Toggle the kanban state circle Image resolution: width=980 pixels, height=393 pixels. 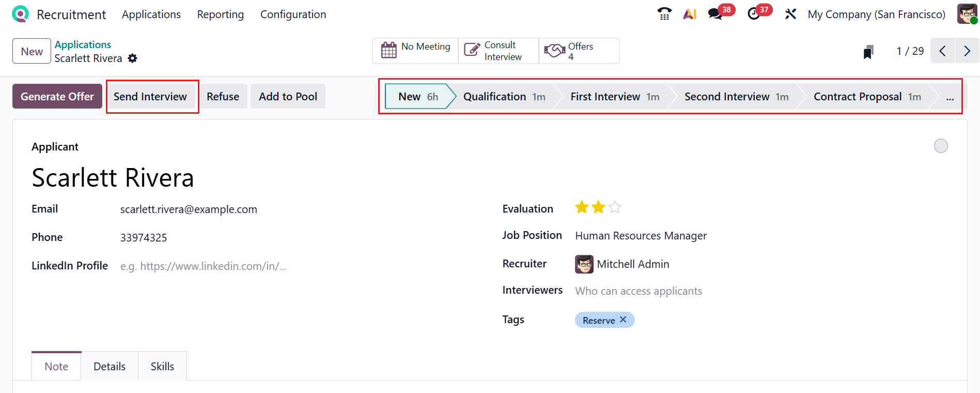tap(941, 146)
